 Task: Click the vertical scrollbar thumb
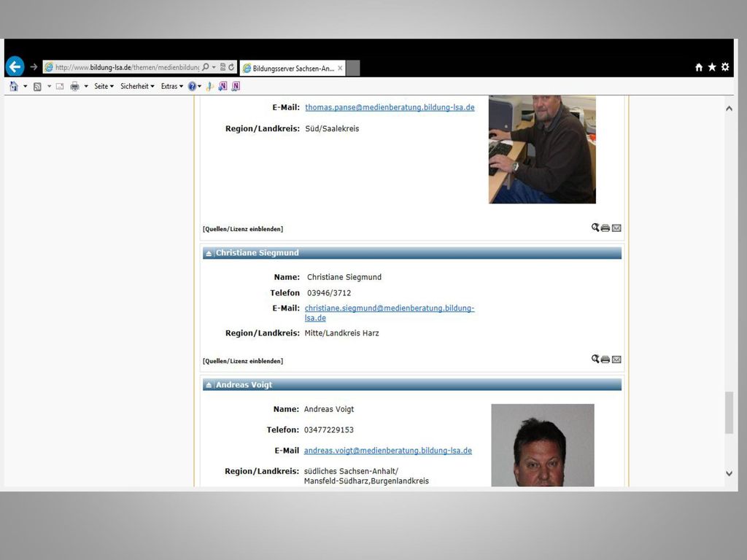coord(729,413)
